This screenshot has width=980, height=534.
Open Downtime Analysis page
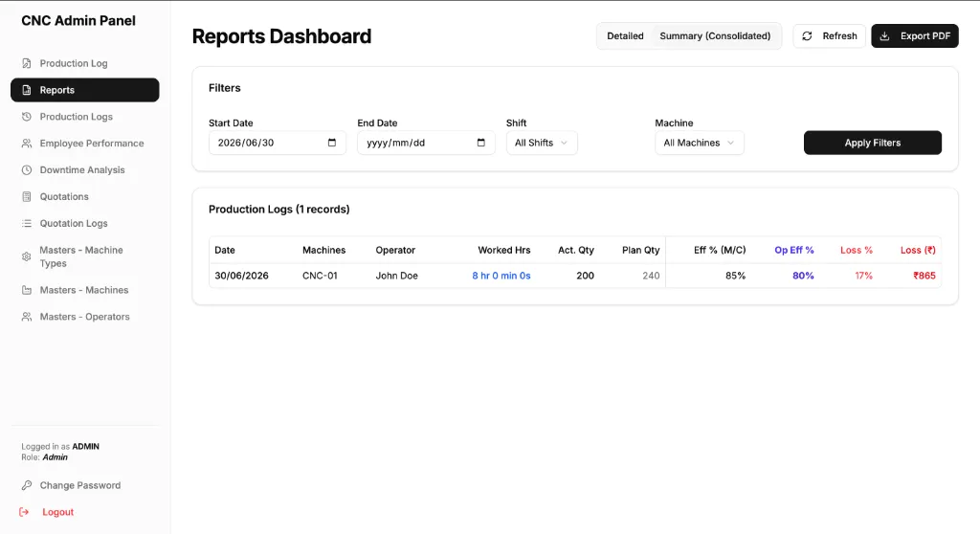click(85, 170)
